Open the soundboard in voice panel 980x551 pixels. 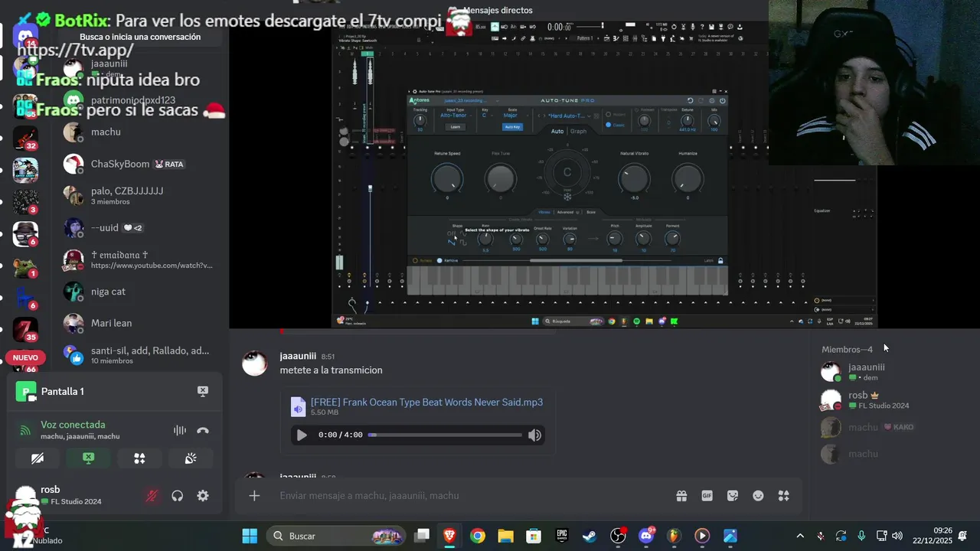coord(191,458)
